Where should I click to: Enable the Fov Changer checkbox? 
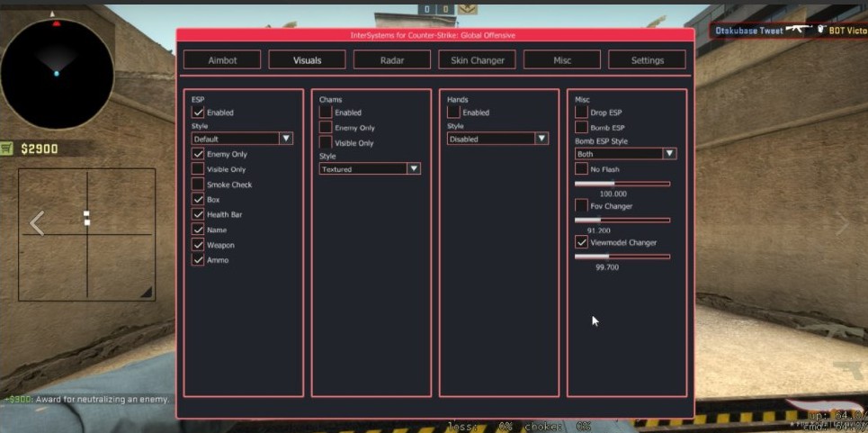(x=581, y=205)
